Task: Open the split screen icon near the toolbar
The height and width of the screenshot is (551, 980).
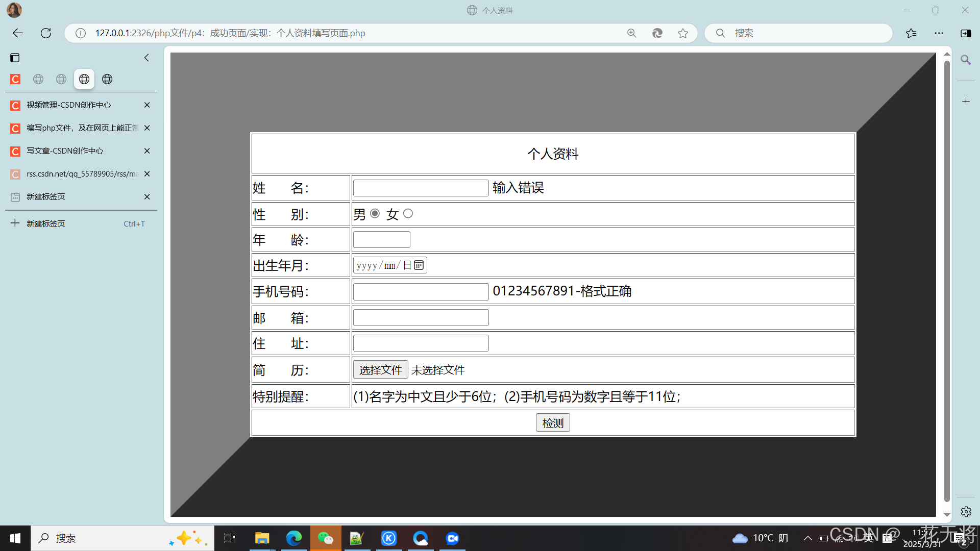Action: coord(966,33)
